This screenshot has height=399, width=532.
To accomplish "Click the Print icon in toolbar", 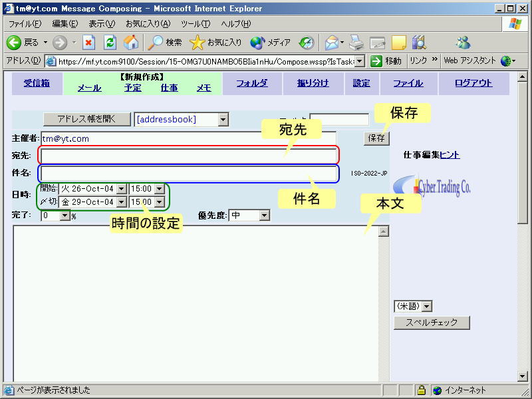I will [x=357, y=43].
